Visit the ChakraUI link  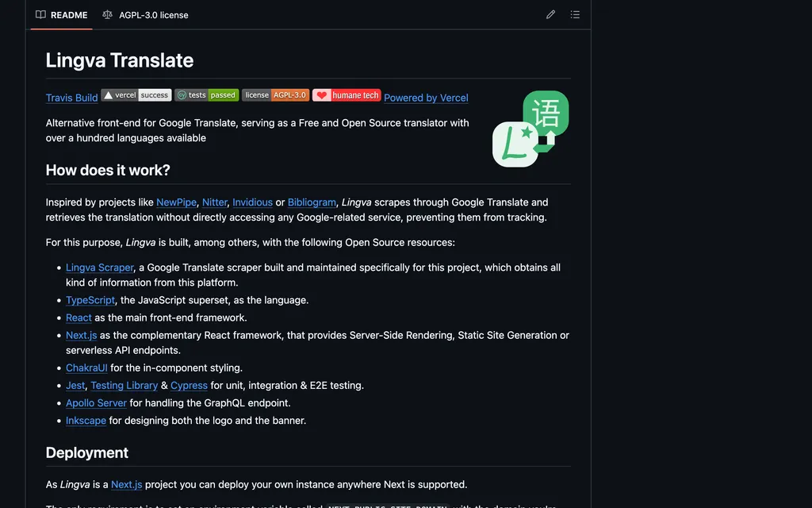(86, 368)
